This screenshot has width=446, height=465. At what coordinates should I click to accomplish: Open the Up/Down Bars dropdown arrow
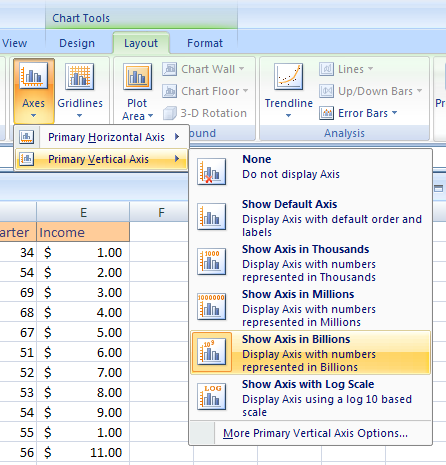pyautogui.click(x=419, y=90)
